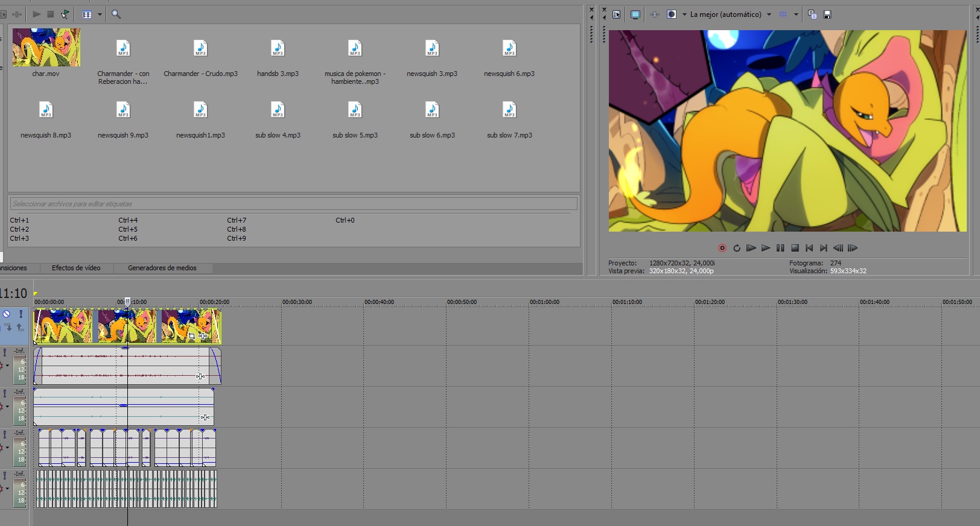Click the Ctrl+1 tag shortcut label
980x526 pixels.
tap(19, 220)
